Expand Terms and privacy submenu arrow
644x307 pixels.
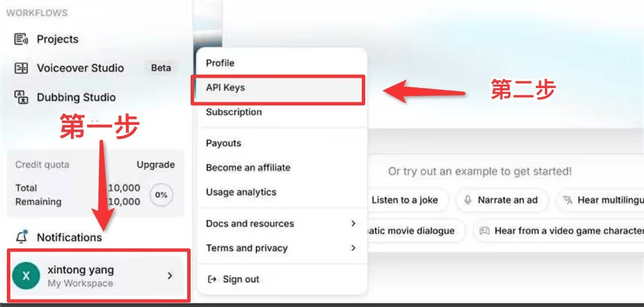click(x=353, y=248)
